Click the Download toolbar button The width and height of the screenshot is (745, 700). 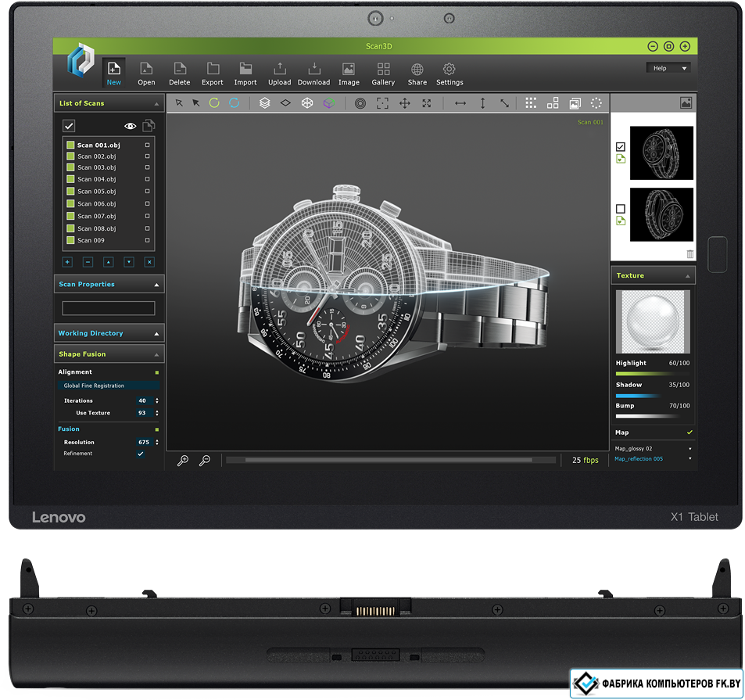point(313,74)
